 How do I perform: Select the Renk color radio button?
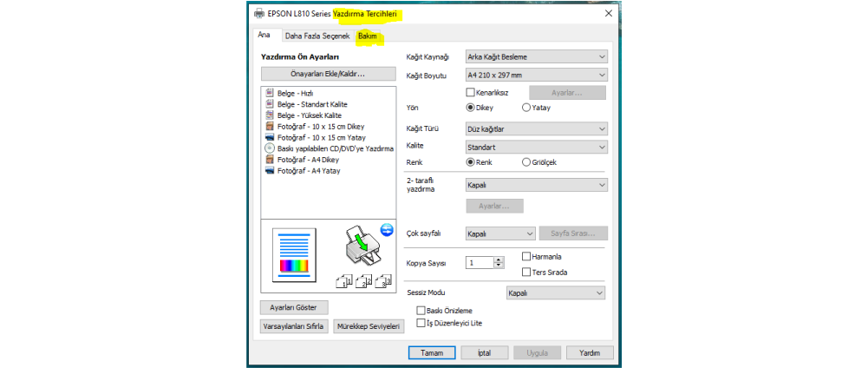click(471, 162)
